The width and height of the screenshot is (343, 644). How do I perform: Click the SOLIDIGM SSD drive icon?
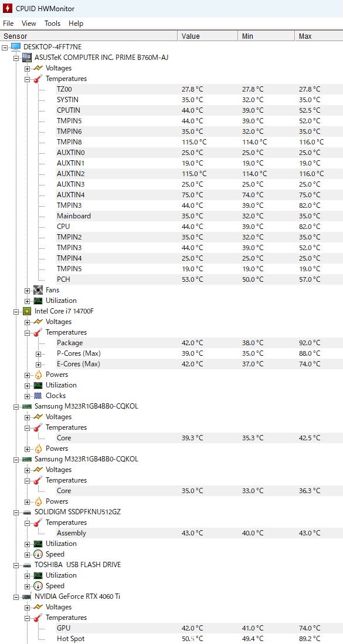(x=27, y=512)
